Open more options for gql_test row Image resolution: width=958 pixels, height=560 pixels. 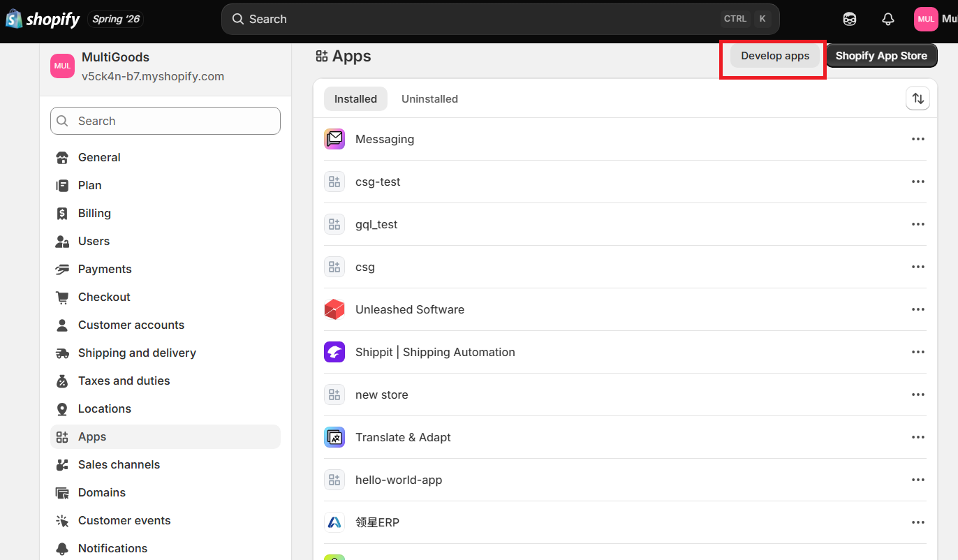coord(918,224)
